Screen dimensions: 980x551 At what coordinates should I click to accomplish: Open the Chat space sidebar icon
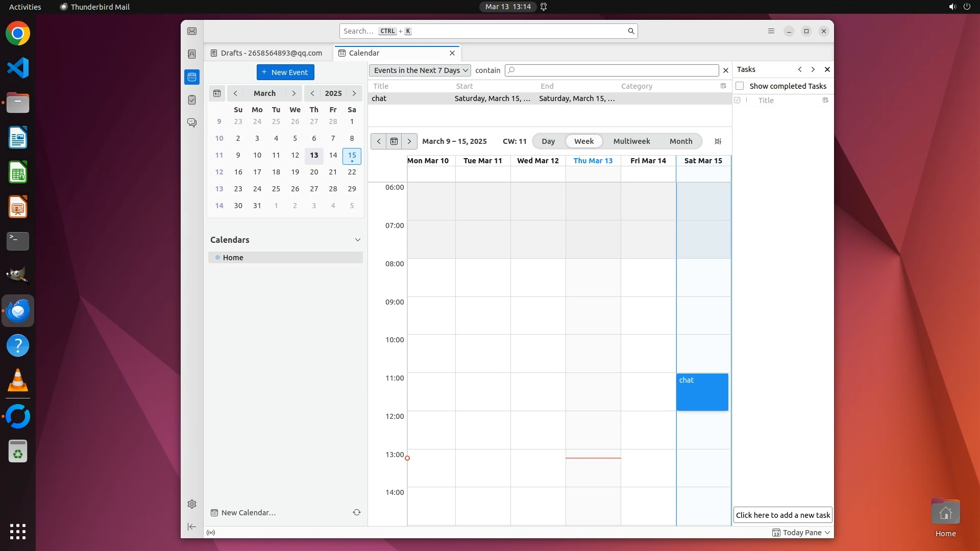(192, 123)
